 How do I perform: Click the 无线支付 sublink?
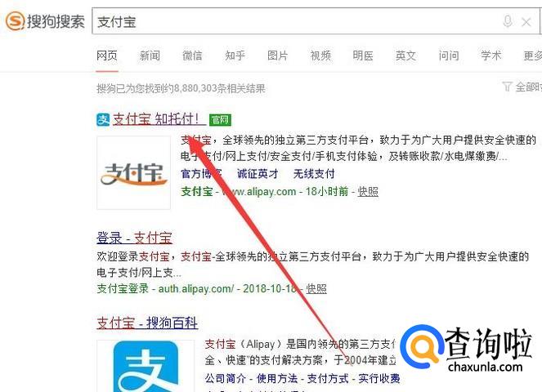click(314, 173)
